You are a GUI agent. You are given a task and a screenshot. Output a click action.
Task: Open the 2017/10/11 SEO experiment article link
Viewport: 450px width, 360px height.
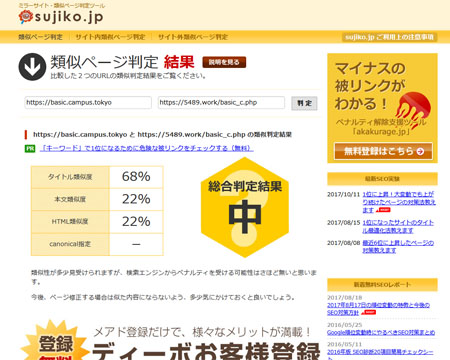(x=399, y=202)
